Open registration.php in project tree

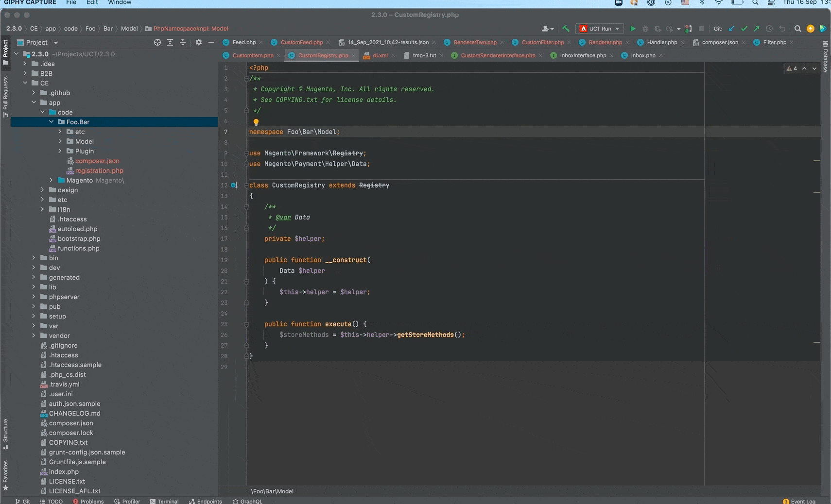[99, 170]
